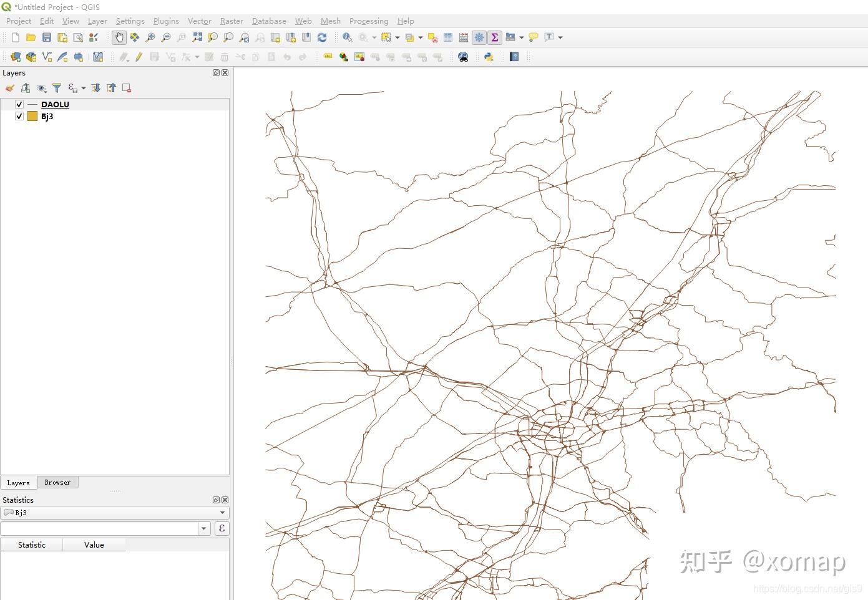Open the Data Source Manager
The image size is (868, 600).
(16, 57)
